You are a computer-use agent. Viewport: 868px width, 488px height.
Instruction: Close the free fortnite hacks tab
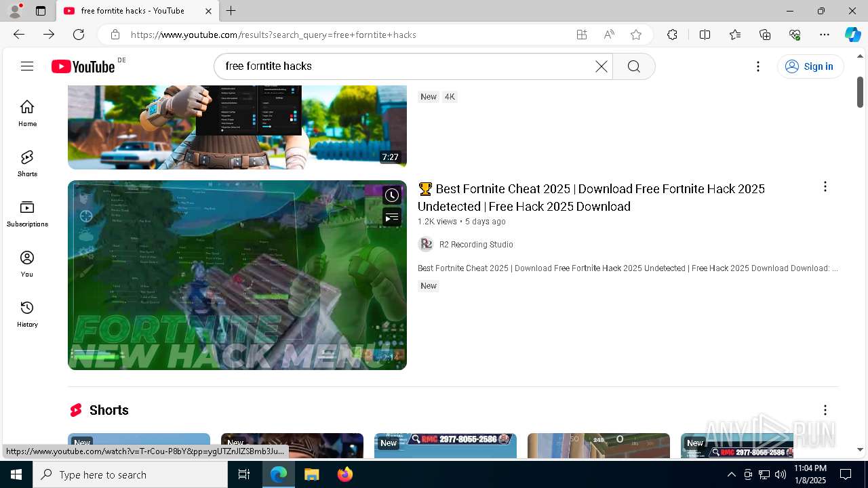point(208,11)
